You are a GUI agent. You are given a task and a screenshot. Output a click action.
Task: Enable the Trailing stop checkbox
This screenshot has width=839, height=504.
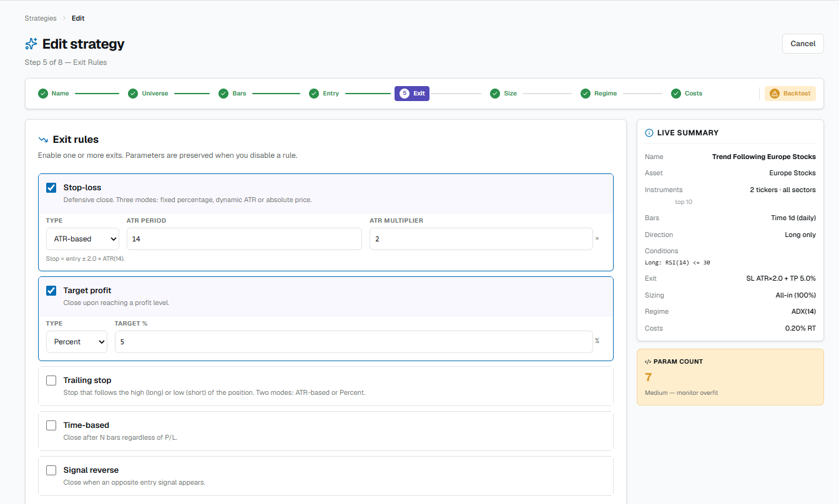(x=51, y=380)
